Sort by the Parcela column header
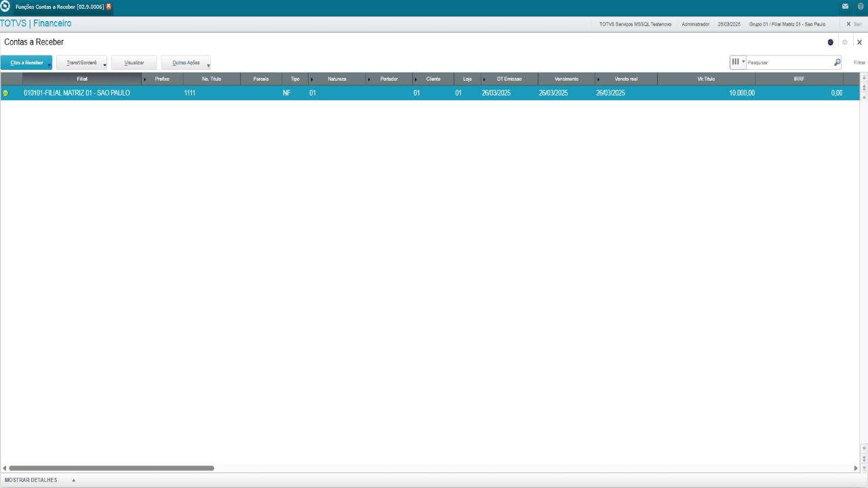Image resolution: width=868 pixels, height=488 pixels. (261, 79)
